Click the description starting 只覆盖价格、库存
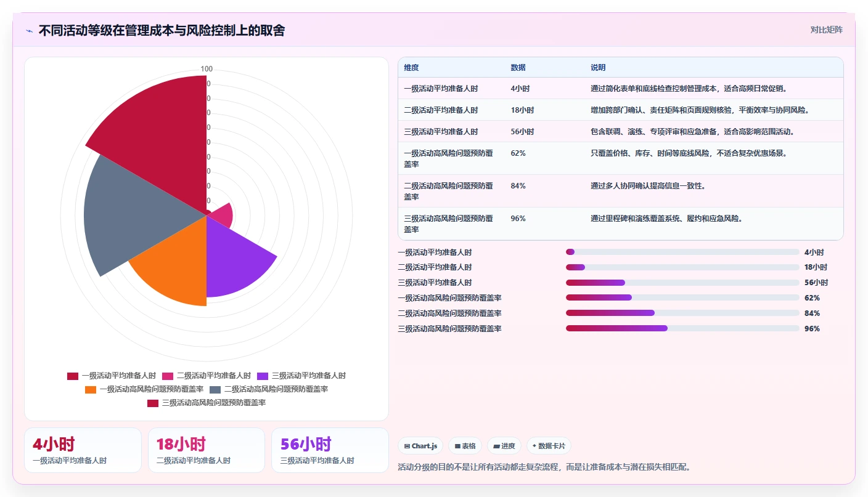 [688, 153]
